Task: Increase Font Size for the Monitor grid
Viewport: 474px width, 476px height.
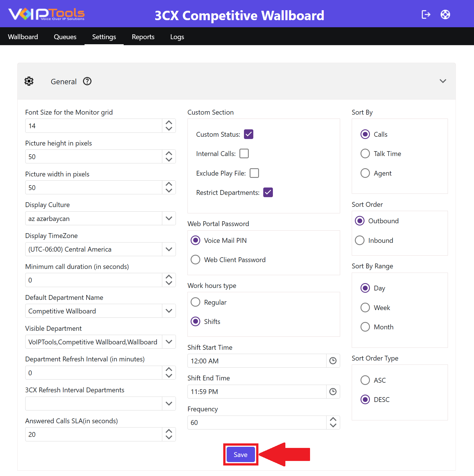Action: 169,123
